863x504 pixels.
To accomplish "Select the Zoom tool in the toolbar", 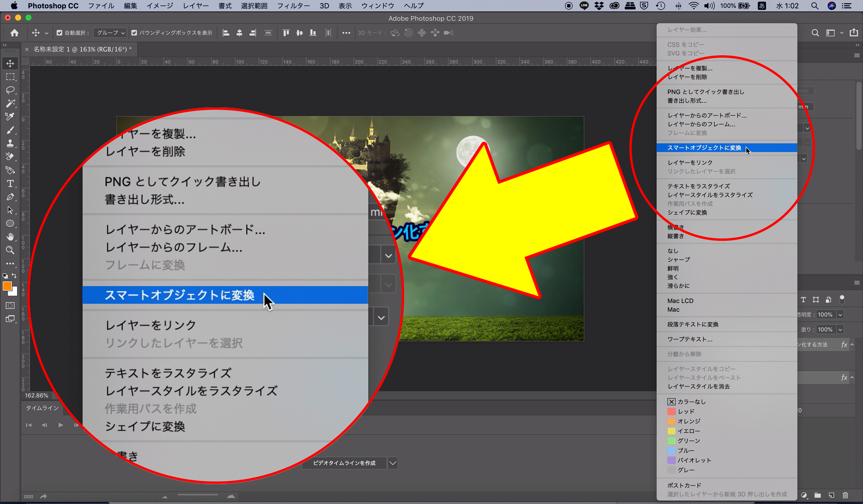I will [x=10, y=250].
